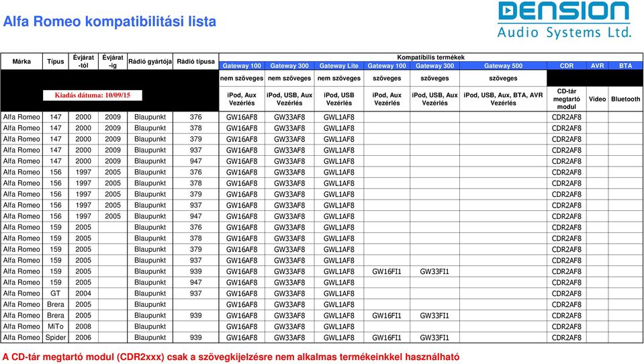
Task: Click 'GW33FI1' in the 159 row
Action: pos(434,271)
